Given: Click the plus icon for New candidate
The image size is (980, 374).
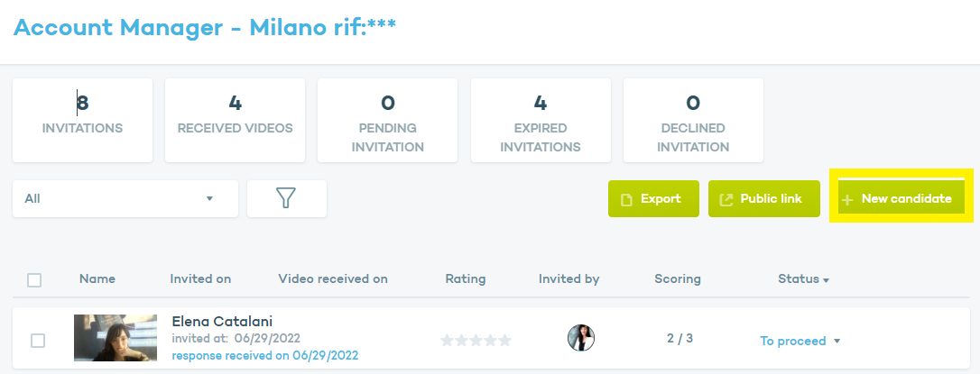Looking at the screenshot, I should click(847, 199).
